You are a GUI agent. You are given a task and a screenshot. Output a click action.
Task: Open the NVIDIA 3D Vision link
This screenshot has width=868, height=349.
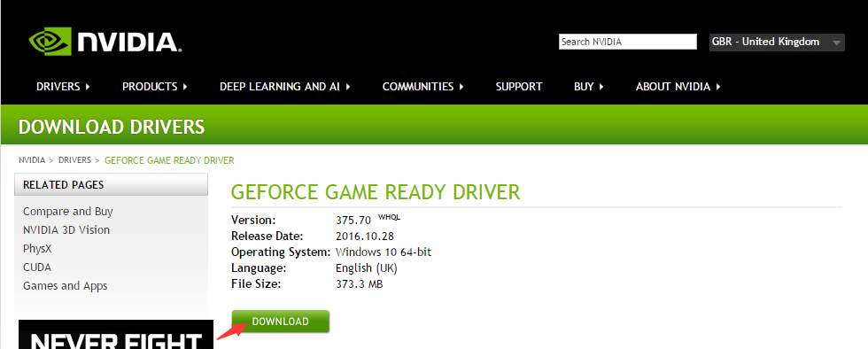point(66,230)
